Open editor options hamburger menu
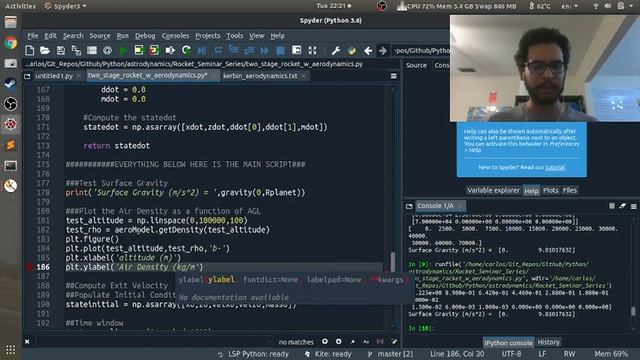Image resolution: width=640 pixels, height=360 pixels. (x=393, y=76)
